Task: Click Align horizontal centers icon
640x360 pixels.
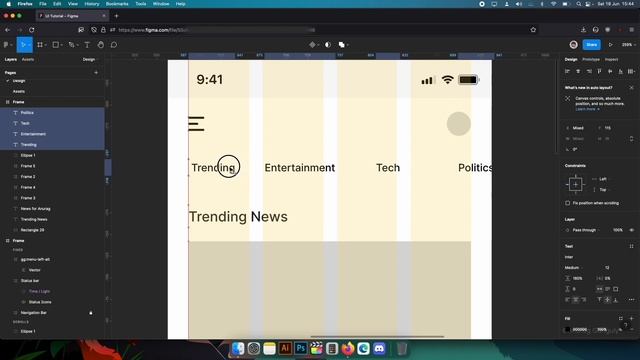Action: click(x=578, y=71)
